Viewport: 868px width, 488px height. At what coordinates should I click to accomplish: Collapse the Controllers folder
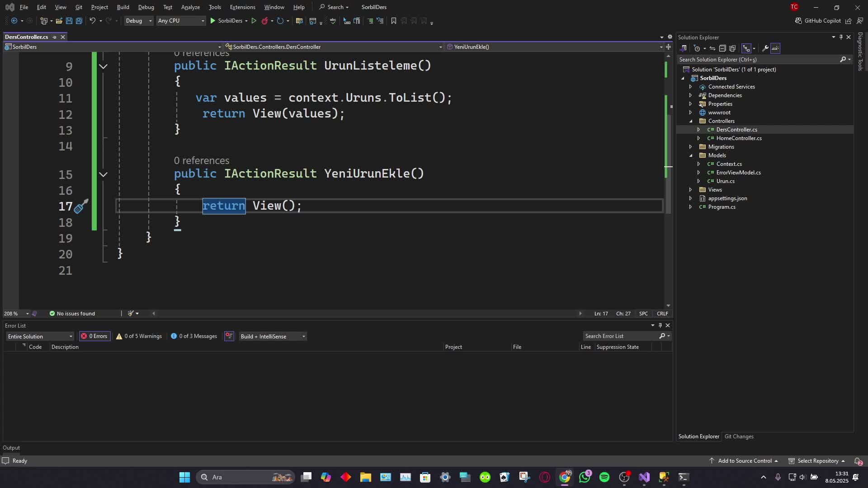point(691,121)
